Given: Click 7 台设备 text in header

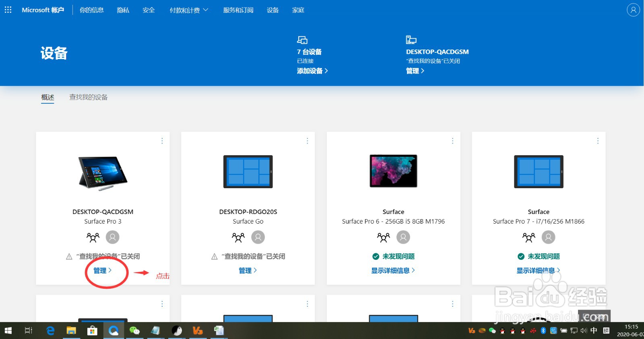Looking at the screenshot, I should point(310,52).
